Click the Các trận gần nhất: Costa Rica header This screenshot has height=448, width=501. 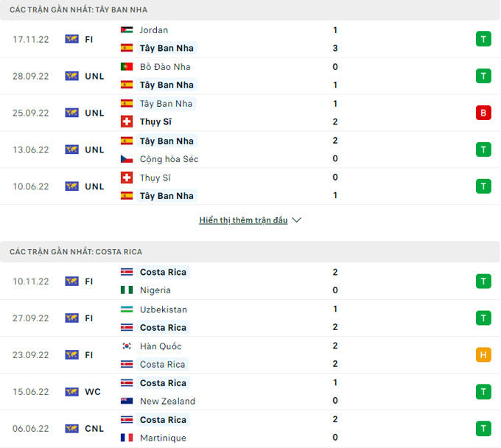76,252
